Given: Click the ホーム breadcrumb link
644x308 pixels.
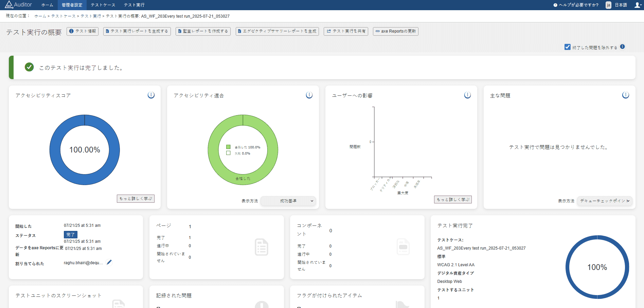Looking at the screenshot, I should click(x=40, y=16).
